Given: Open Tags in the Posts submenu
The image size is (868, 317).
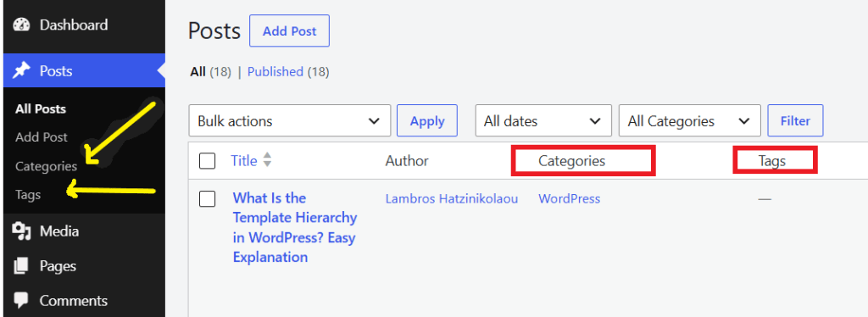Looking at the screenshot, I should (28, 195).
